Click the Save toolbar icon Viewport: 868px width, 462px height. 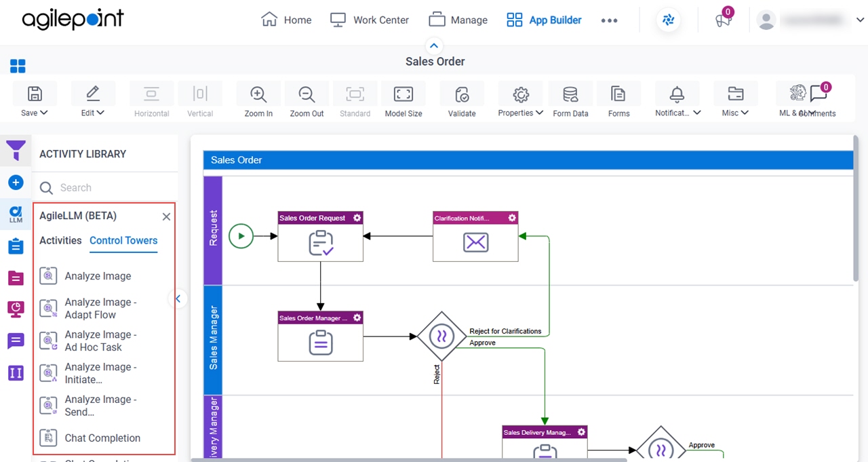coord(35,94)
